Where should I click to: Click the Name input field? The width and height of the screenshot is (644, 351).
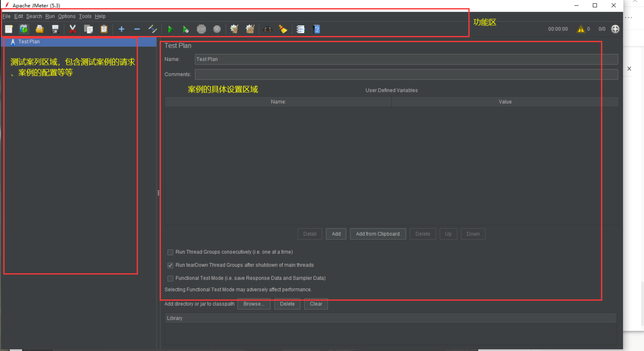pos(406,59)
